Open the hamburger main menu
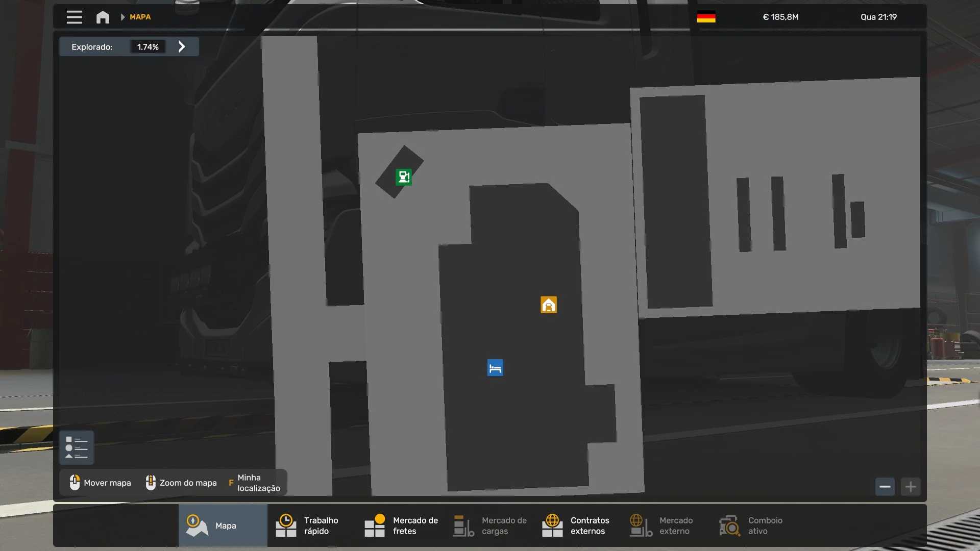This screenshot has height=551, width=980. pyautogui.click(x=74, y=17)
